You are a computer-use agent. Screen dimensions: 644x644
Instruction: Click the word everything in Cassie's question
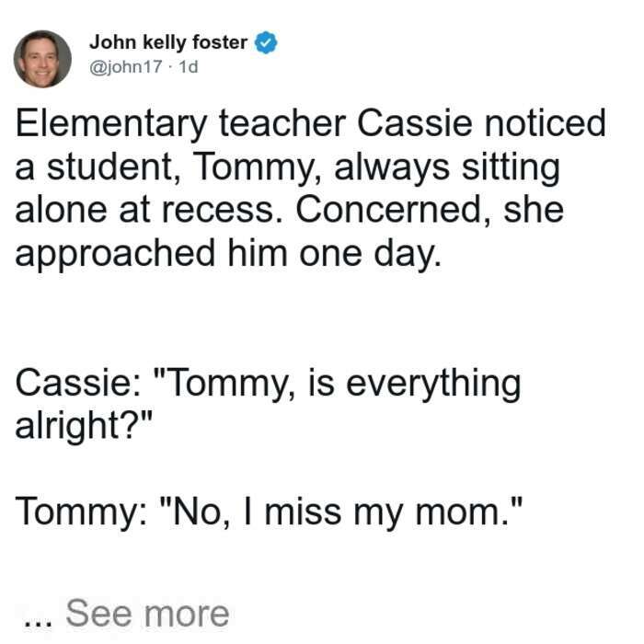click(x=433, y=384)
